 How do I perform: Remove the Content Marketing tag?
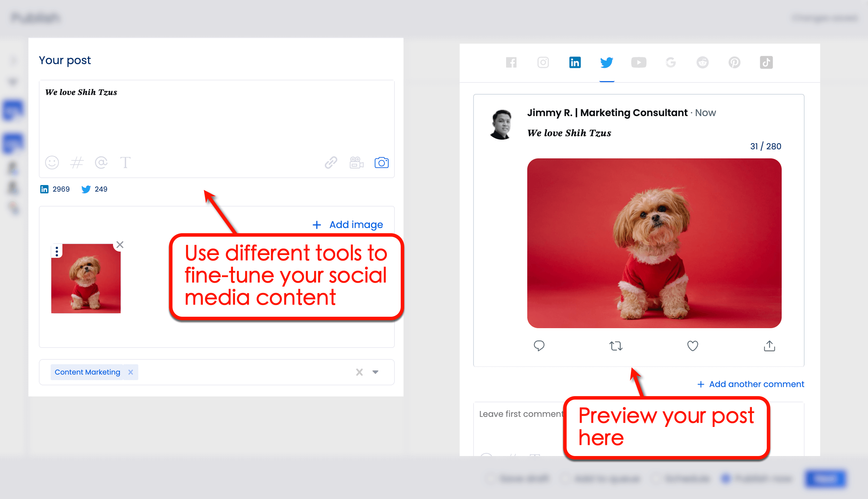tap(131, 372)
